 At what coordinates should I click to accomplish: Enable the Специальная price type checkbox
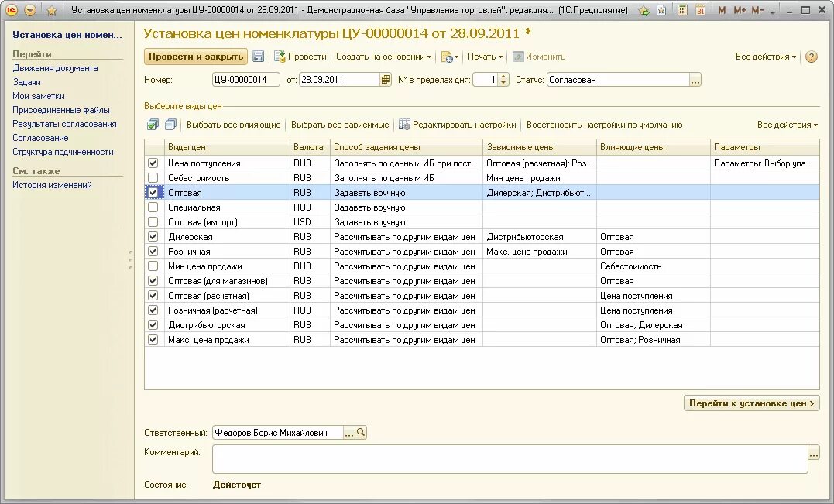click(x=153, y=206)
